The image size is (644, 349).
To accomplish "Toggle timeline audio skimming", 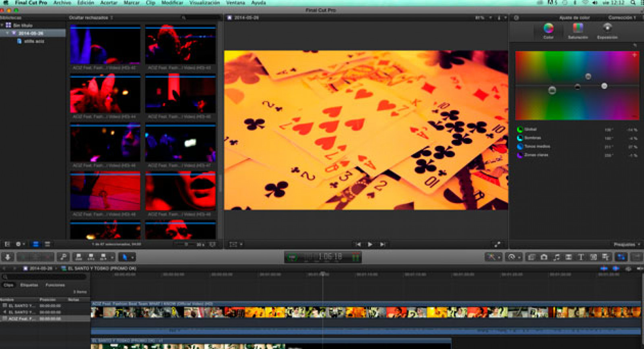I will pyautogui.click(x=616, y=268).
